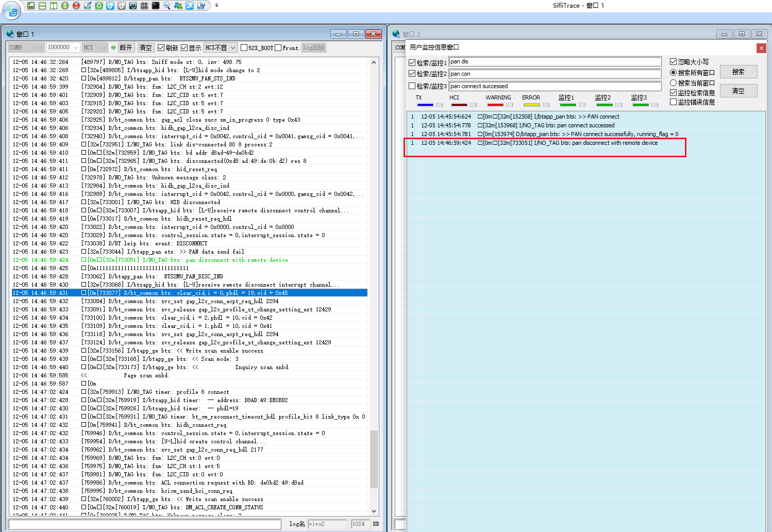Click the yellow ERROR color swatch

pyautogui.click(x=531, y=105)
